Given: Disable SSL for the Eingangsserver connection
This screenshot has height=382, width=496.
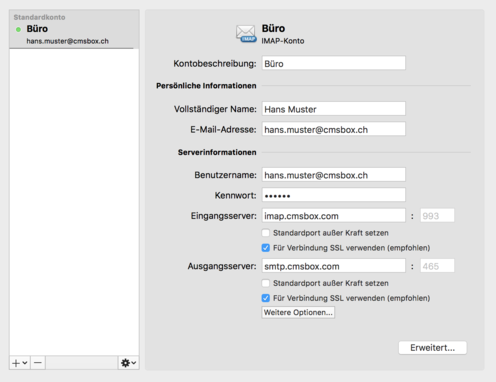Looking at the screenshot, I should point(266,248).
